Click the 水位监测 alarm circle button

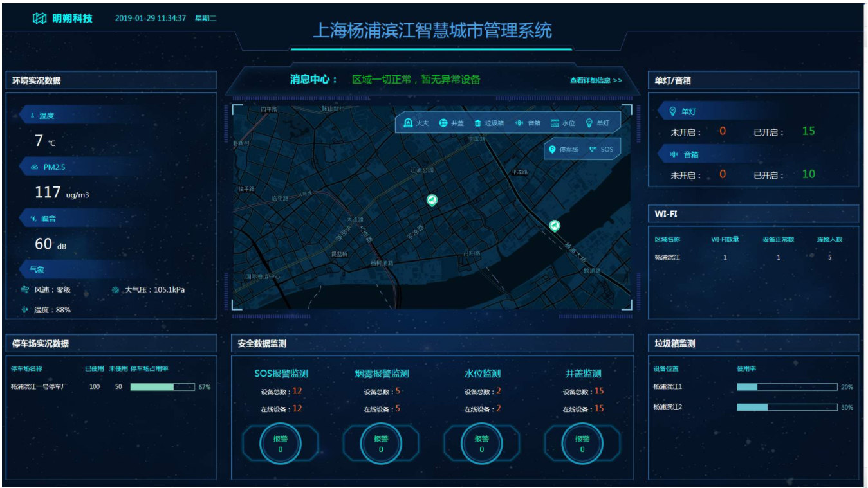pyautogui.click(x=482, y=444)
